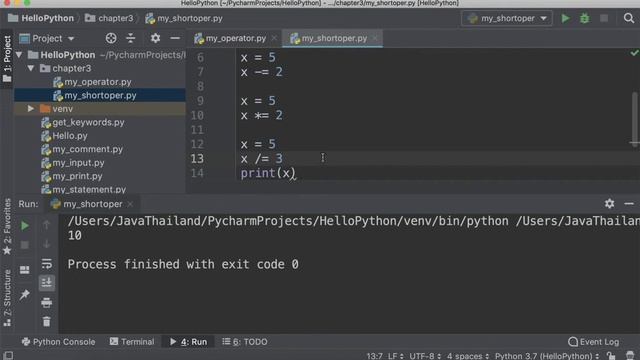
Task: Change the 4 spaces indent setting
Action: point(468,356)
